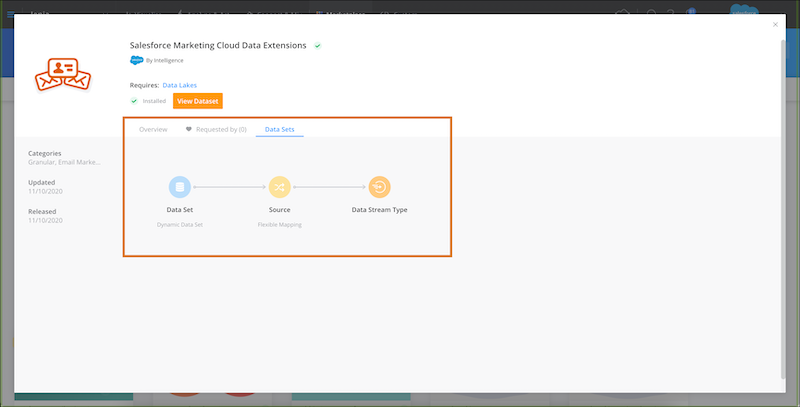Click the heart icon on Requested by tab
Viewport: 800px width, 407px height.
point(189,130)
